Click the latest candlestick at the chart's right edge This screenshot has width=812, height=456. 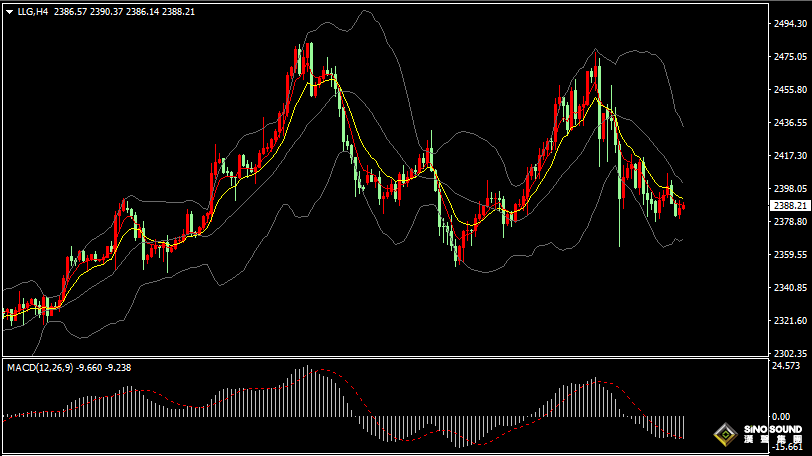[682, 207]
